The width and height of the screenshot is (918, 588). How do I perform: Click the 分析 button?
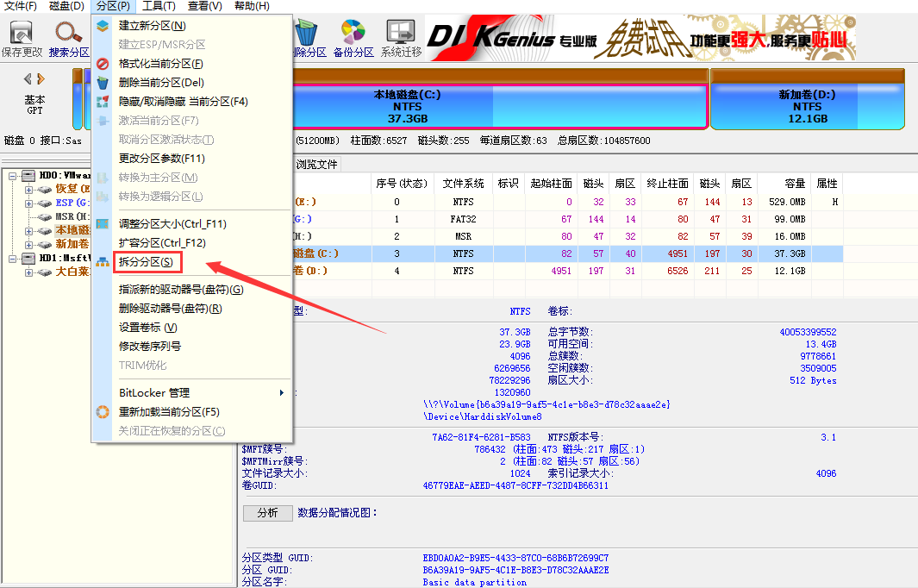coord(267,513)
